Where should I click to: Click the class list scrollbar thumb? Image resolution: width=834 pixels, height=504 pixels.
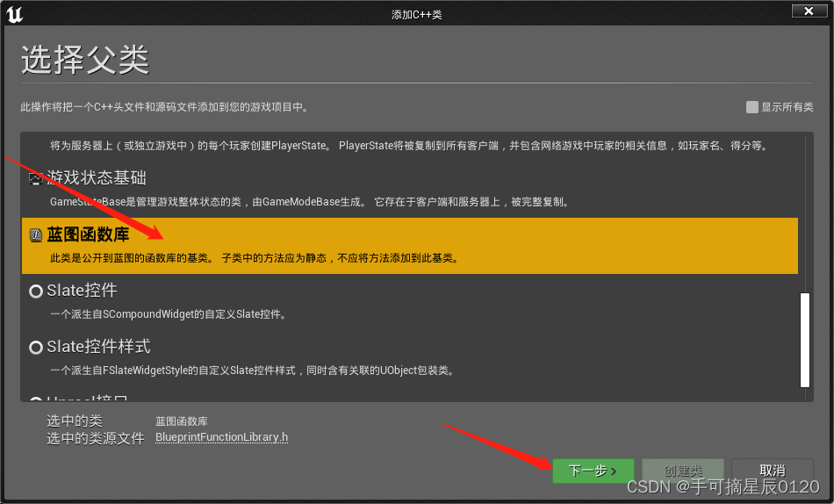pyautogui.click(x=805, y=340)
